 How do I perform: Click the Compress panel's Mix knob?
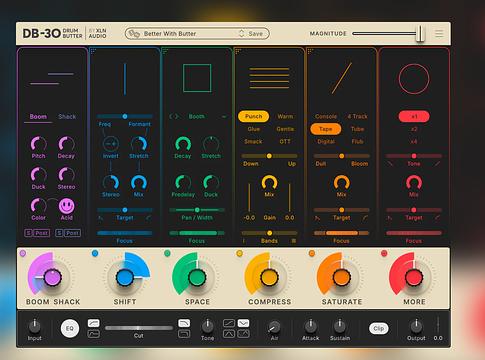[x=269, y=182]
